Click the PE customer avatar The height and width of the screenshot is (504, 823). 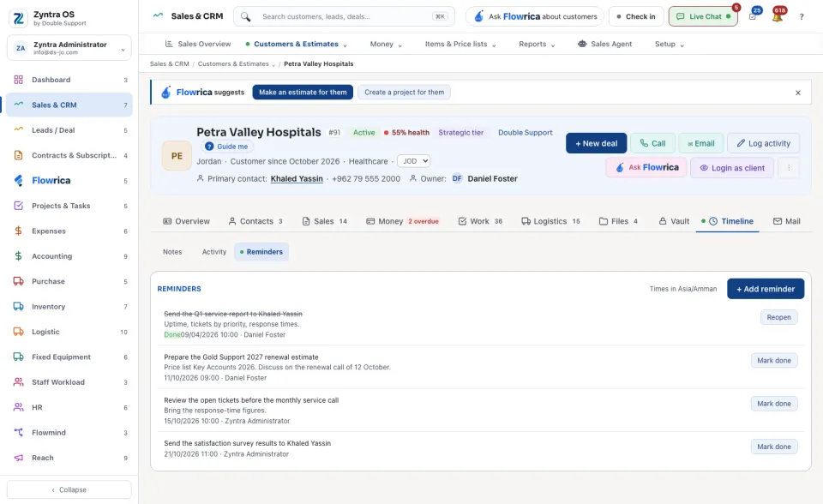[x=177, y=156]
